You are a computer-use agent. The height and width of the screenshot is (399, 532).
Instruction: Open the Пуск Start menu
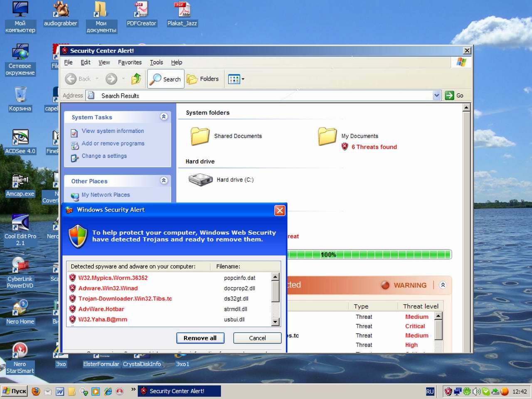tap(15, 391)
